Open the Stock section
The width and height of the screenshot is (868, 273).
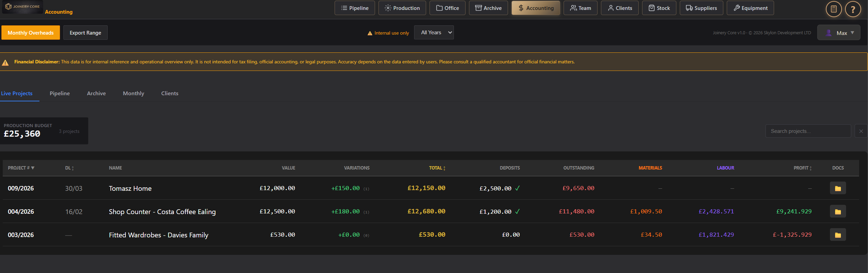tap(659, 8)
